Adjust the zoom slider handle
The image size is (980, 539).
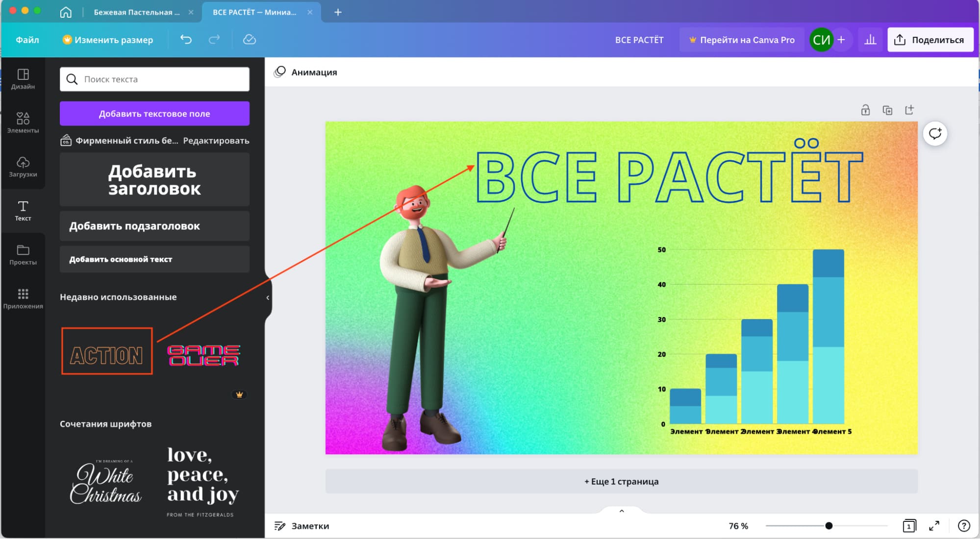829,526
